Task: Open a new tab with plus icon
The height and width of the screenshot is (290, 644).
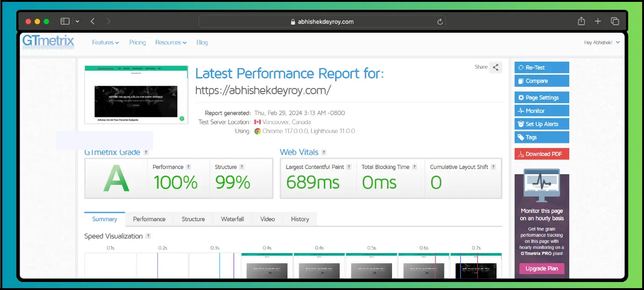Action: pyautogui.click(x=598, y=21)
